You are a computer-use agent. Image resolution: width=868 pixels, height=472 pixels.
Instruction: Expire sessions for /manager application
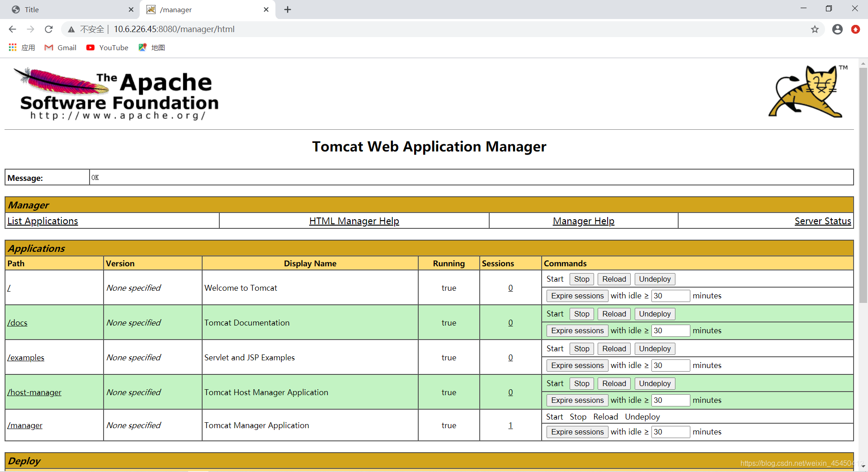pos(577,432)
